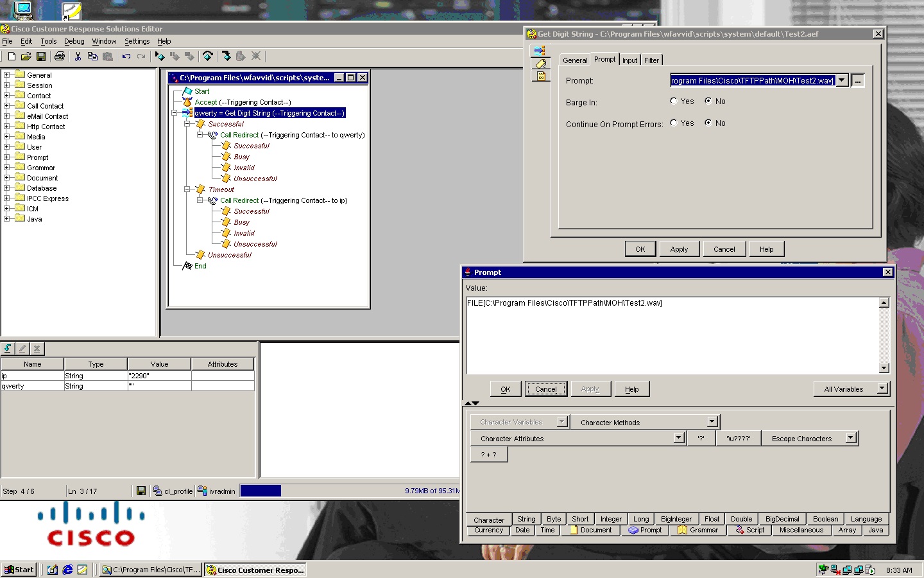Screen dimensions: 924x578
Task: Set Continue On Prompt Errors to No
Action: coord(708,123)
